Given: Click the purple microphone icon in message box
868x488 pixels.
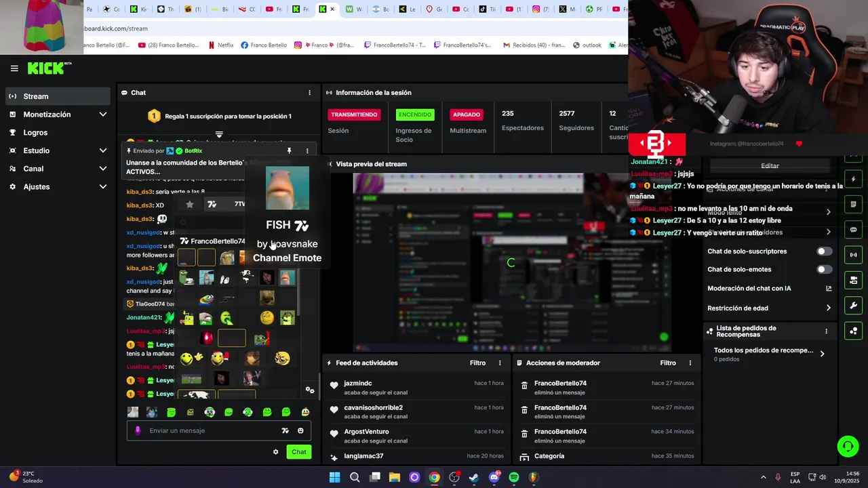Looking at the screenshot, I should (138, 430).
